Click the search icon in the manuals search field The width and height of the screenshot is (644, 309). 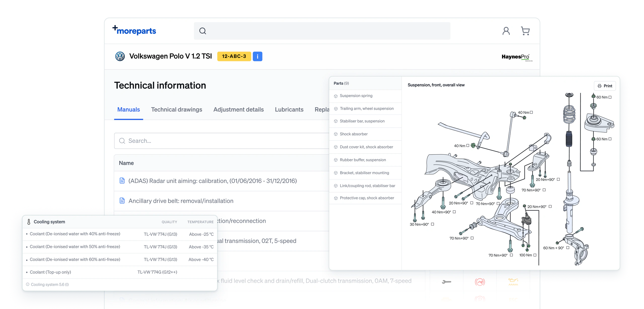pos(122,141)
